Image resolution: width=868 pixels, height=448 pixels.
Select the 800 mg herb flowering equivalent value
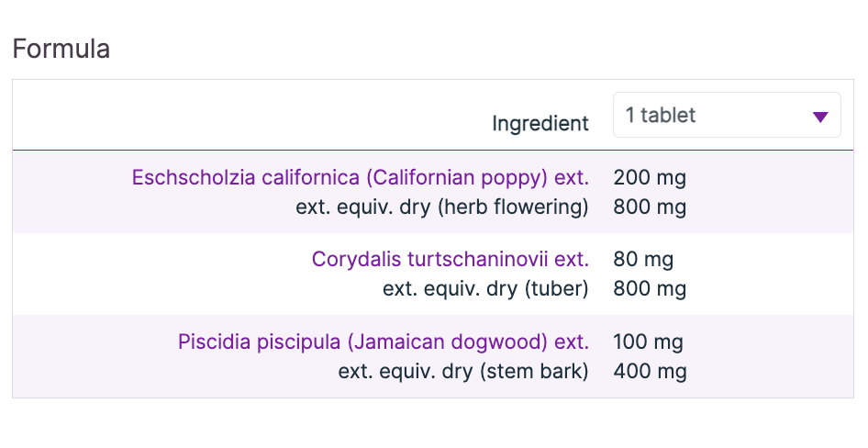(x=650, y=207)
